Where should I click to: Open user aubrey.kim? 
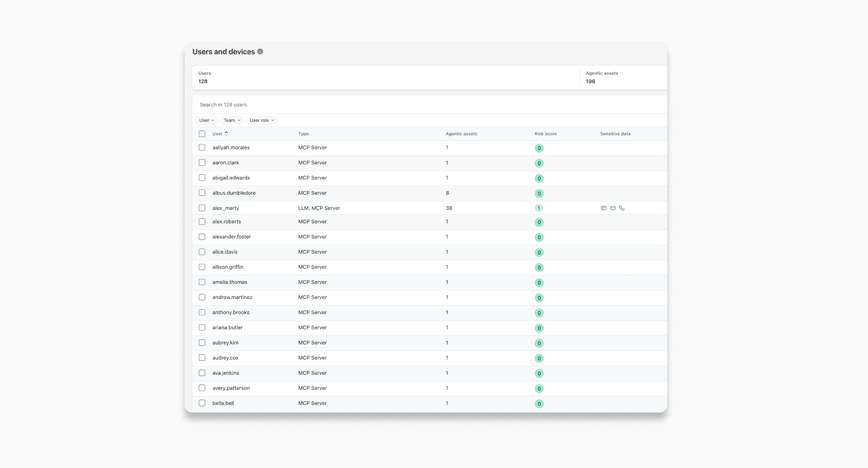[226, 342]
